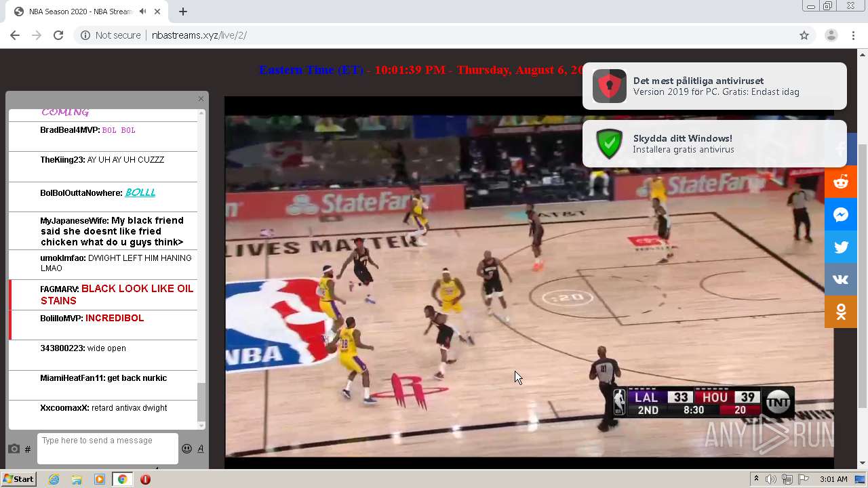Click username 343800223 in chat
Viewport: 868px width, 488px height.
coord(62,348)
